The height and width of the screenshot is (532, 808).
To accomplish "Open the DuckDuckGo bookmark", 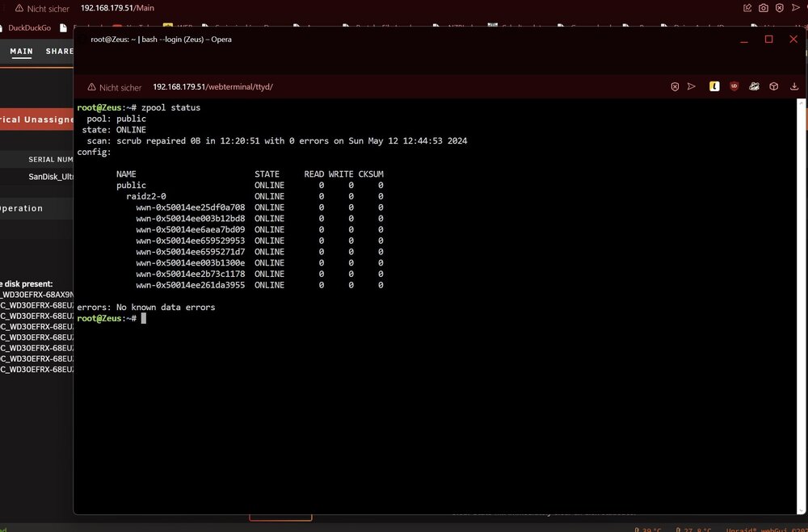I will [x=29, y=27].
